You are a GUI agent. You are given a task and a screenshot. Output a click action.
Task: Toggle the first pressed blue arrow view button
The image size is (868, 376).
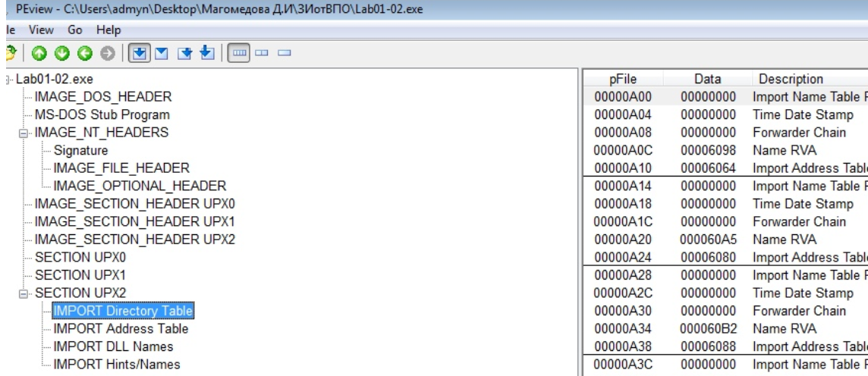tap(140, 53)
